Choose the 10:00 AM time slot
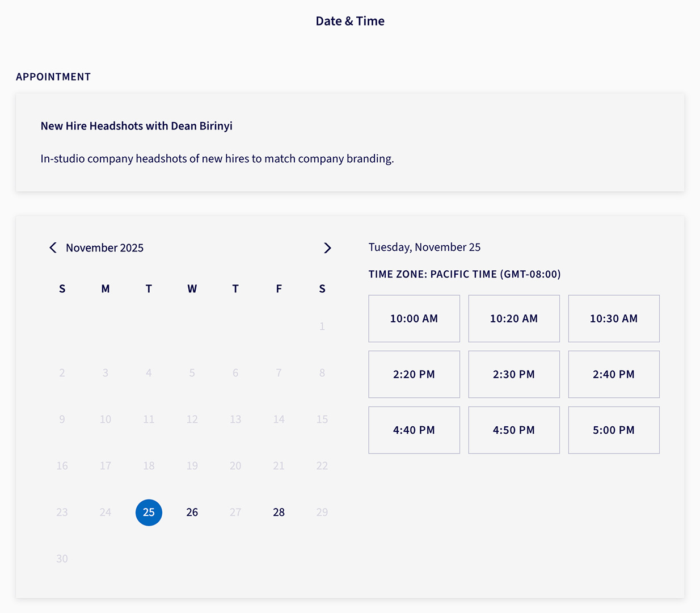The width and height of the screenshot is (700, 613). pyautogui.click(x=414, y=318)
